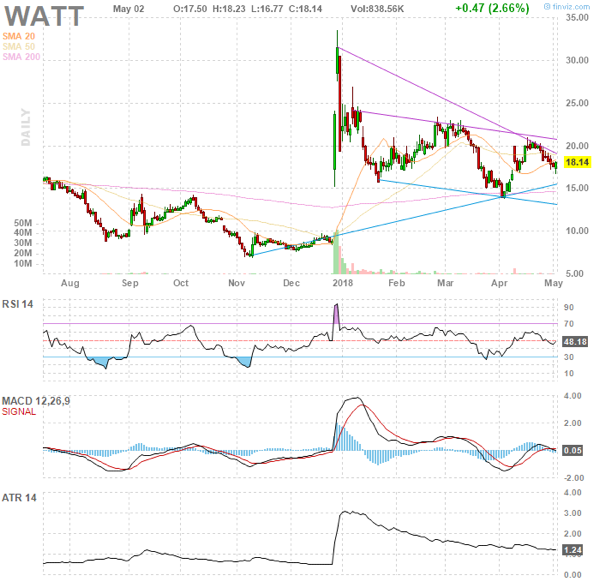The image size is (600, 582).
Task: Click the 48.18 RSI value tag
Action: [x=575, y=341]
